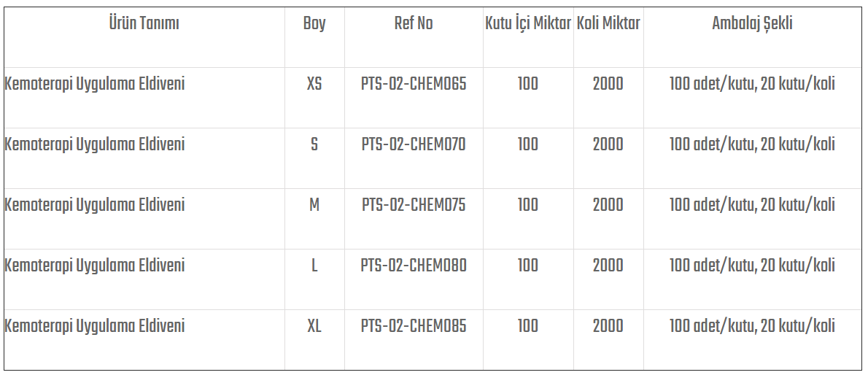Click the Kutu İçi Miktar header

pos(528,23)
